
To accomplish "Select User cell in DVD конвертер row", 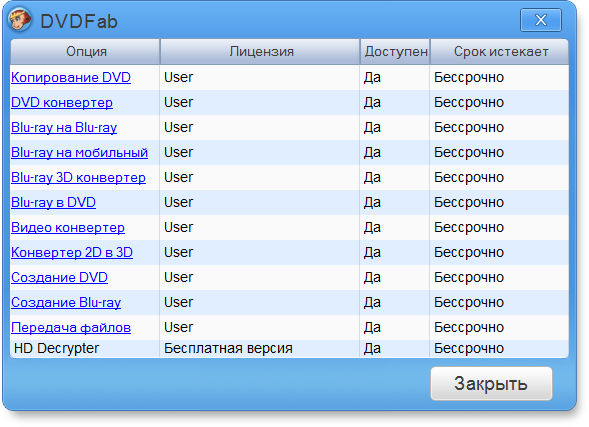I will (x=260, y=103).
